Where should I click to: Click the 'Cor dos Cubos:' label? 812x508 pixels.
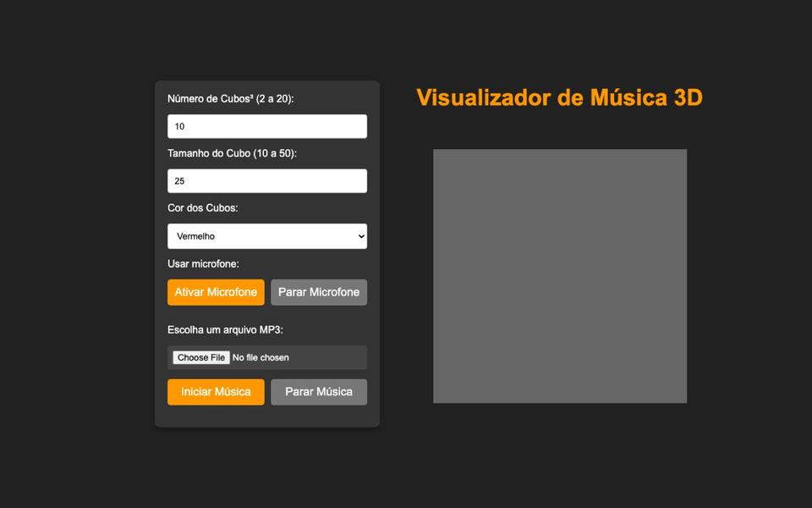pyautogui.click(x=202, y=208)
